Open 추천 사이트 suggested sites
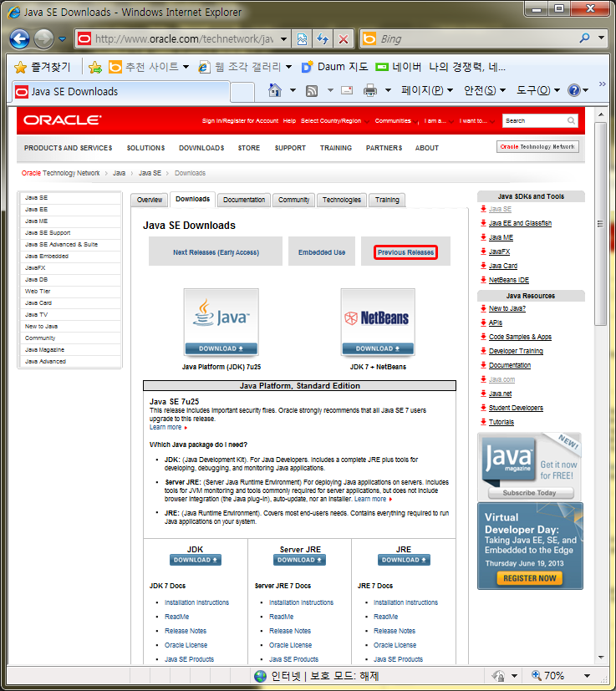Image resolution: width=616 pixels, height=691 pixels. [x=149, y=67]
